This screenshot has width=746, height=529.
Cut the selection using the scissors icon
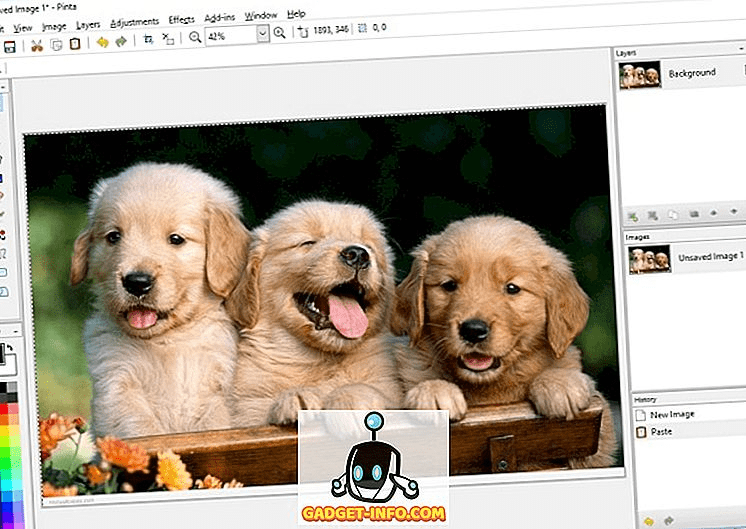pyautogui.click(x=37, y=46)
